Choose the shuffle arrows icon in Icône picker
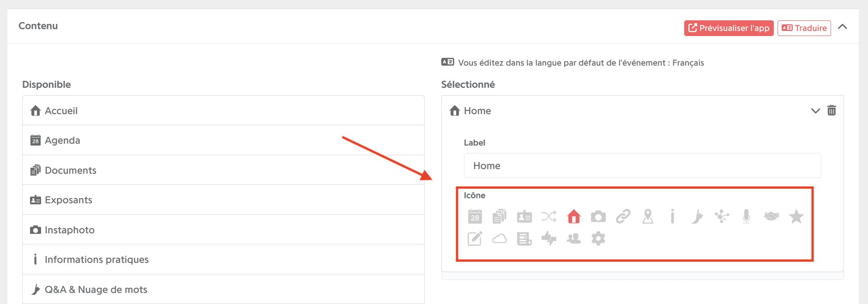 (x=549, y=216)
